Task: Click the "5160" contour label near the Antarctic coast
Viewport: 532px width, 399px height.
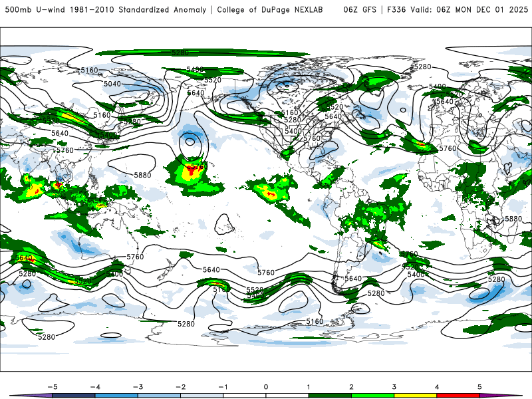Action: (x=315, y=321)
